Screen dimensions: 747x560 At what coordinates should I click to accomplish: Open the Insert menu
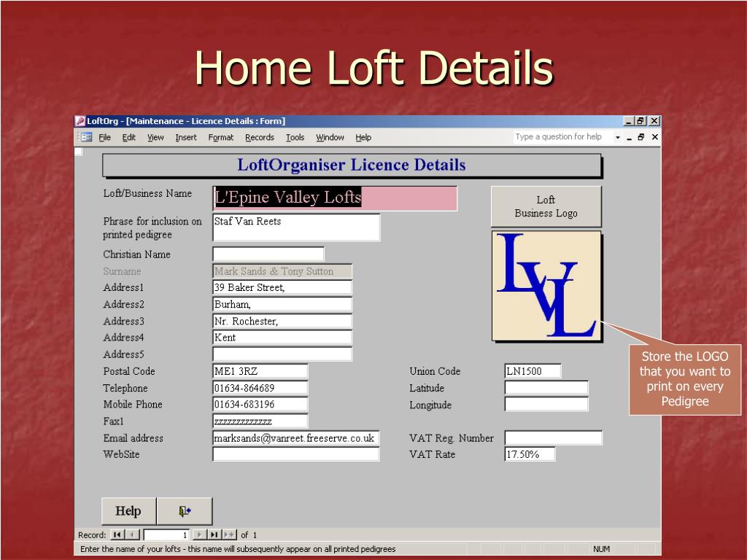pos(186,137)
